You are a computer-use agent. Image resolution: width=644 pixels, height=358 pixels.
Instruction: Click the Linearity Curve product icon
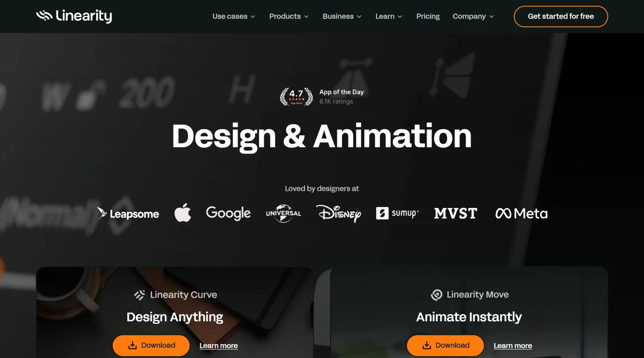pyautogui.click(x=140, y=295)
